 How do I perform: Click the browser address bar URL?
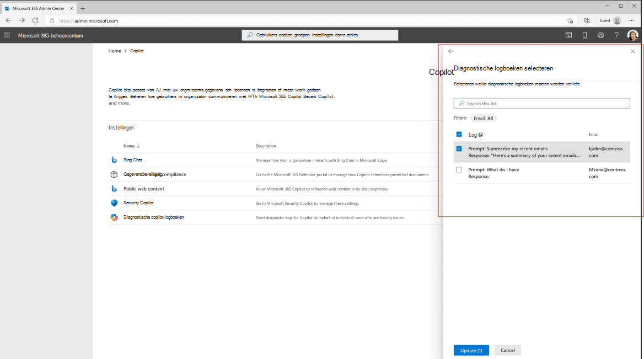[x=88, y=20]
